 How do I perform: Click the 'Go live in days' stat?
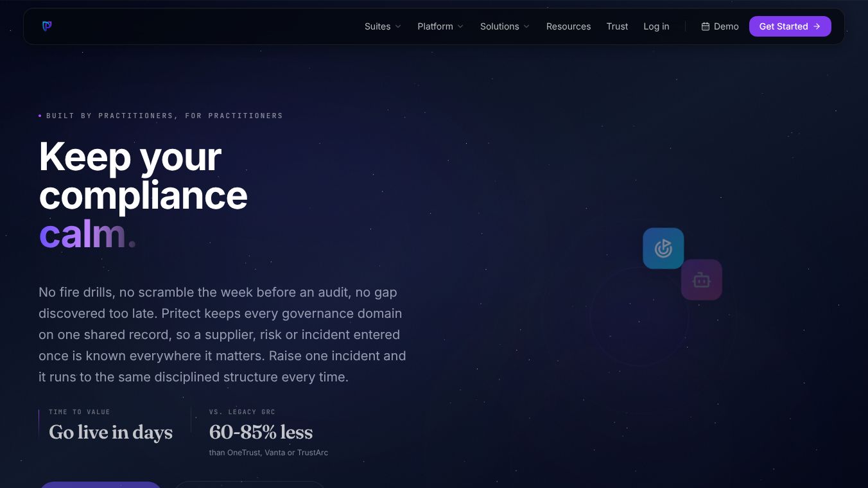(x=110, y=432)
